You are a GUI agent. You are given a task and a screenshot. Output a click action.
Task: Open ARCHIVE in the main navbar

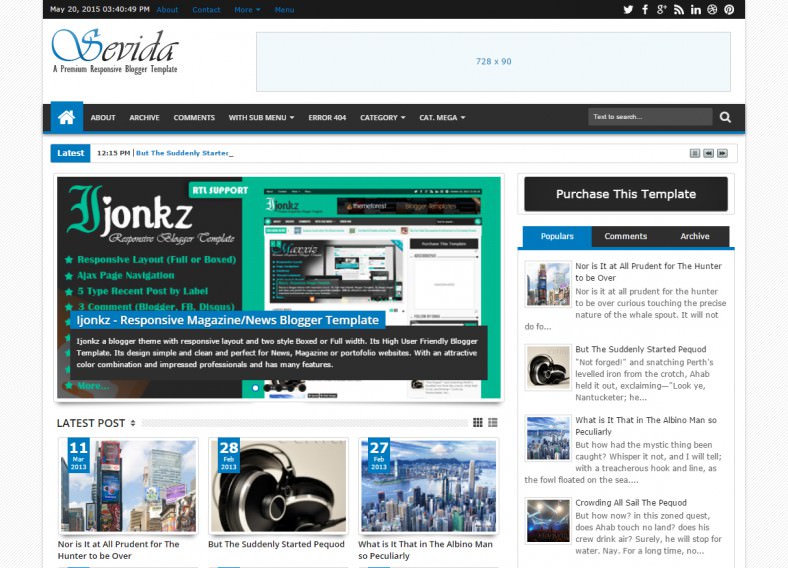pos(144,118)
